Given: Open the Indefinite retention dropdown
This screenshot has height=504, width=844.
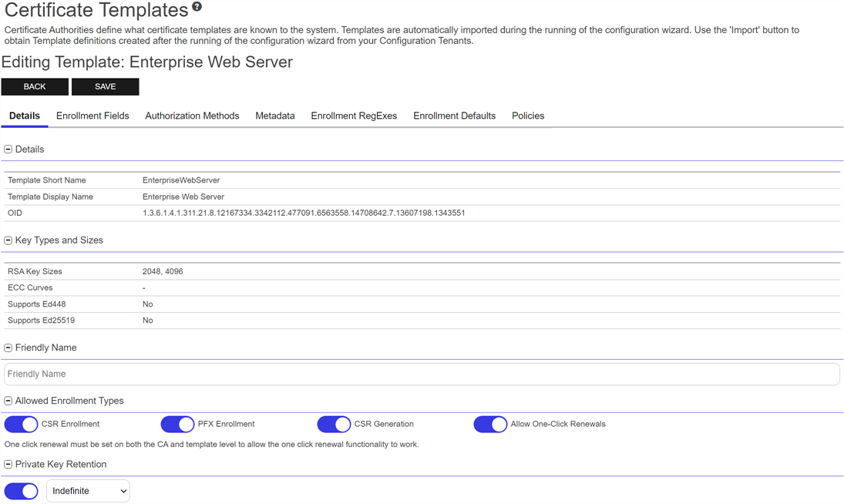Looking at the screenshot, I should pos(88,492).
